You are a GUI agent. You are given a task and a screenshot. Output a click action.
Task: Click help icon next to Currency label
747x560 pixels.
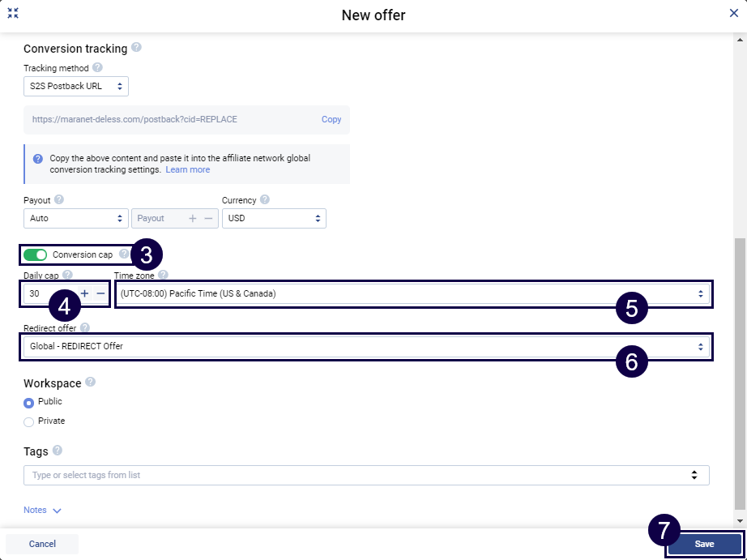265,200
